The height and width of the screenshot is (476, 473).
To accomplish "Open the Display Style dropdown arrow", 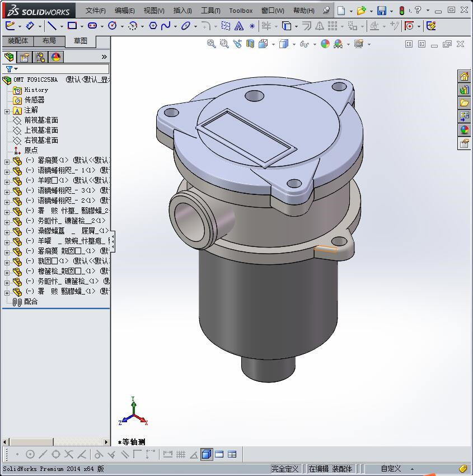I will (x=294, y=45).
